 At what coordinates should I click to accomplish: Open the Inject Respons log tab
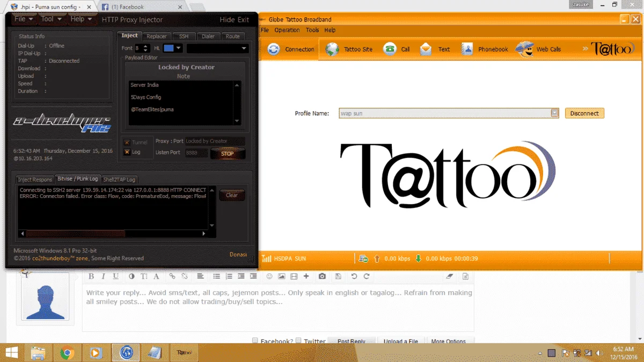click(35, 180)
